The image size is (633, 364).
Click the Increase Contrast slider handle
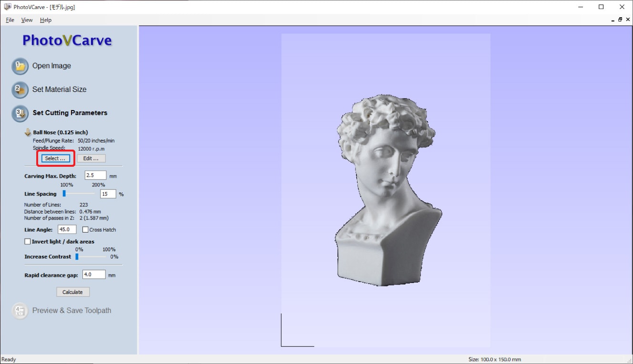coord(76,256)
